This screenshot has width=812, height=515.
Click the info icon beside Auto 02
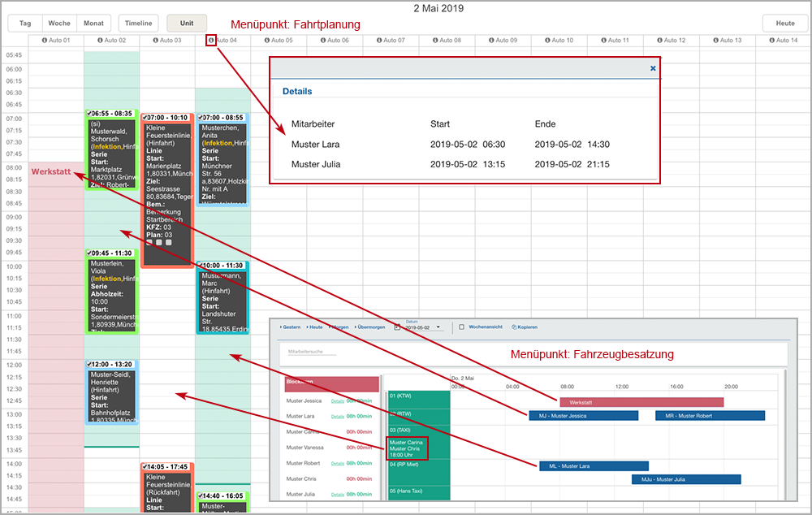(100, 40)
